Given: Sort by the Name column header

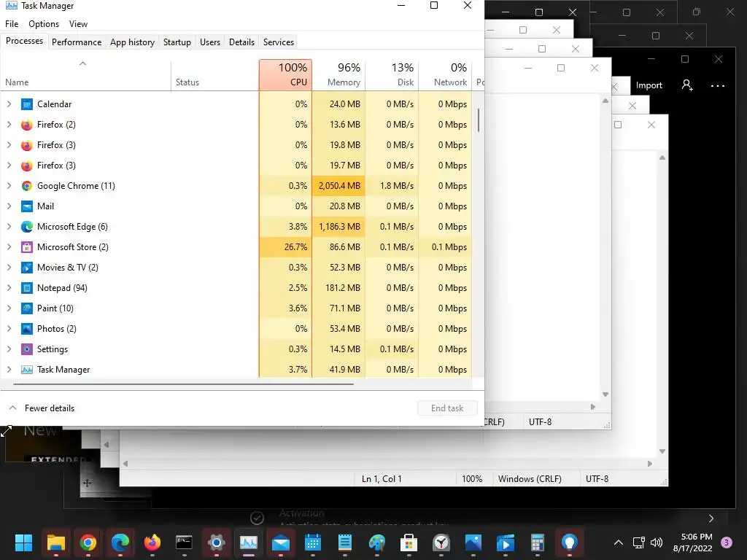Looking at the screenshot, I should click(x=86, y=75).
